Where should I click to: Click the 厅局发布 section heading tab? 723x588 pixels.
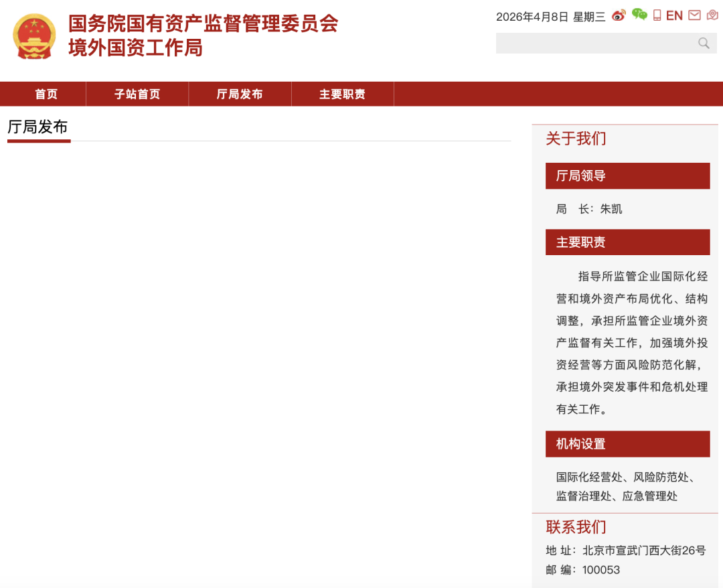point(37,127)
